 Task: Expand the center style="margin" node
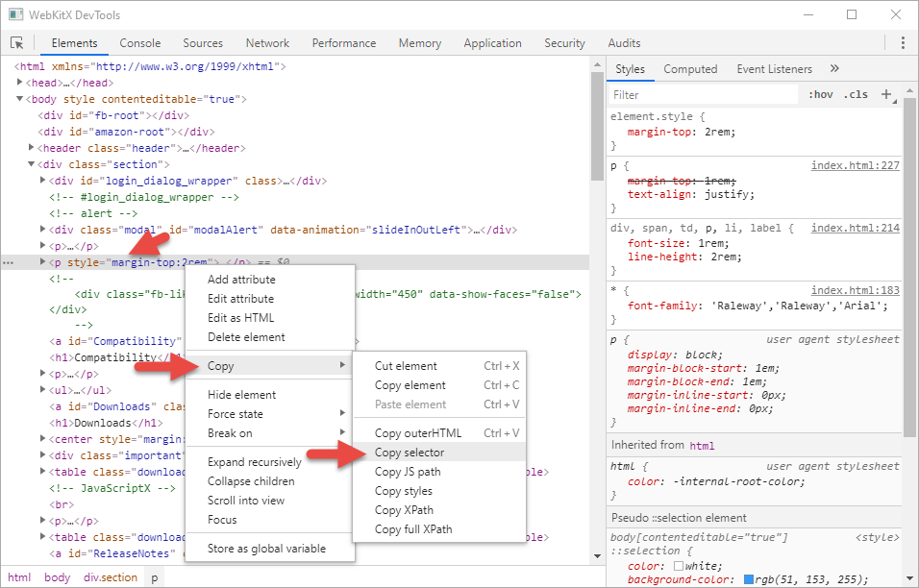(x=43, y=438)
